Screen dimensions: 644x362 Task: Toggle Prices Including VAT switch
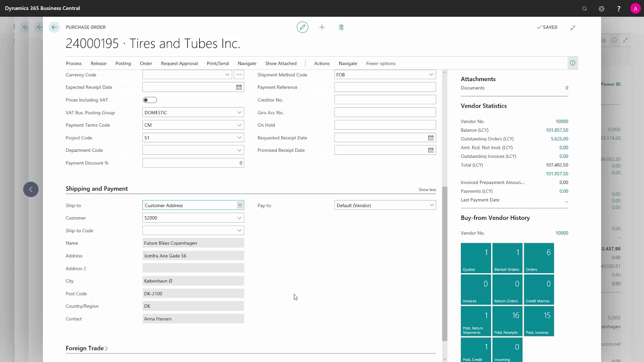coord(150,100)
